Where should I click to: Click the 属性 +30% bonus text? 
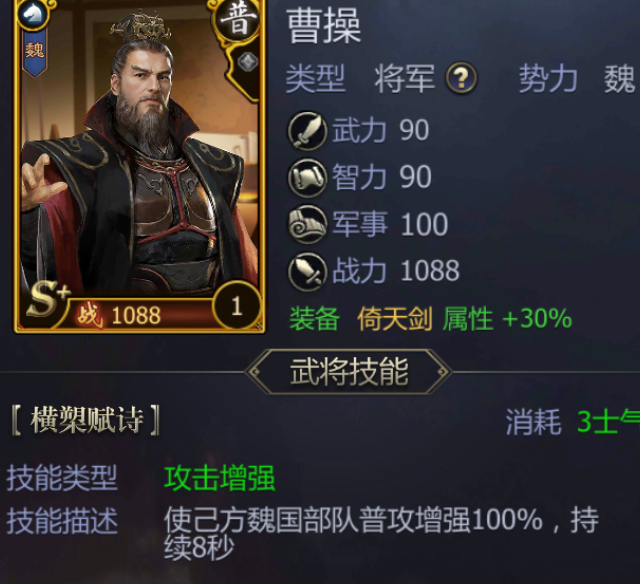tap(508, 318)
